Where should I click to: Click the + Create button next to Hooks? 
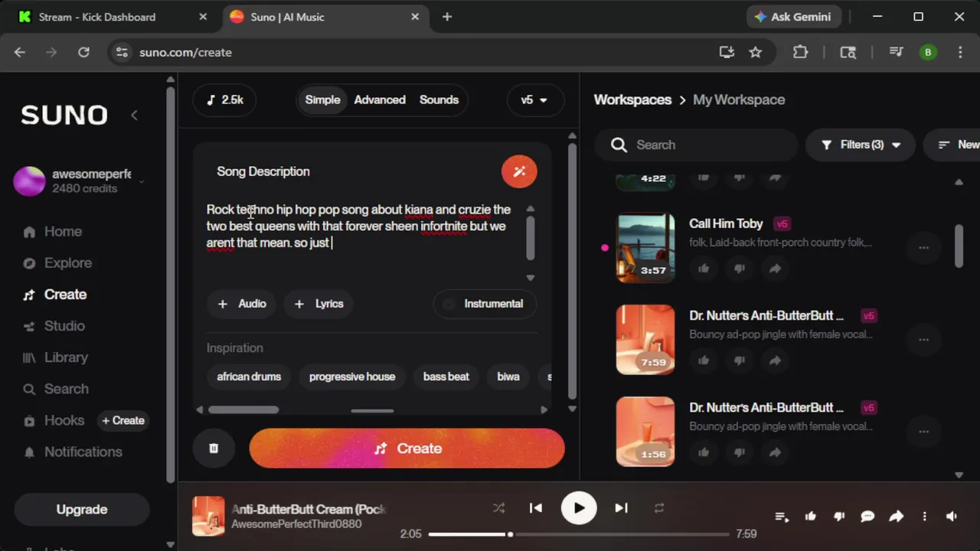(122, 420)
